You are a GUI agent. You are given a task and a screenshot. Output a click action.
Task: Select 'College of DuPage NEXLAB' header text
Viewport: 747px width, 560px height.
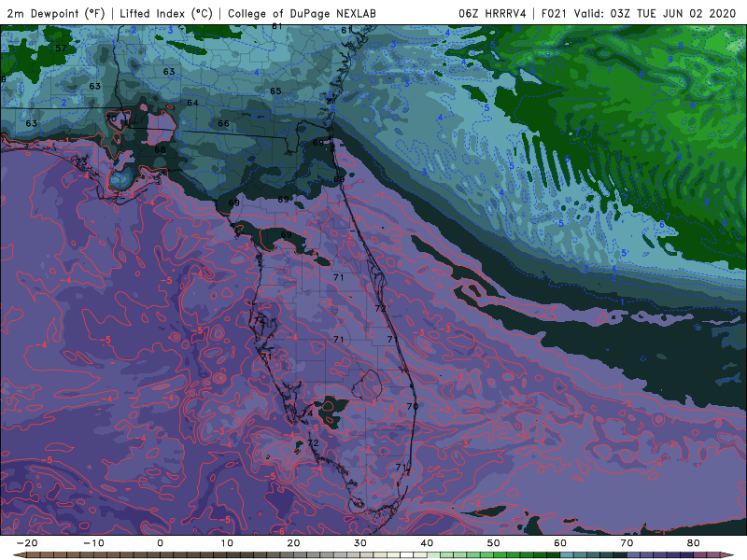(x=302, y=13)
